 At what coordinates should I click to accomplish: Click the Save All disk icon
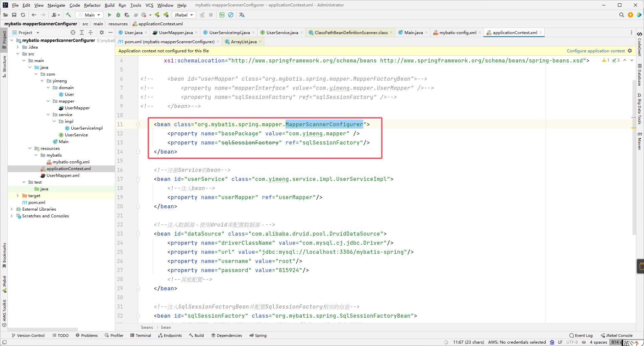(x=14, y=15)
